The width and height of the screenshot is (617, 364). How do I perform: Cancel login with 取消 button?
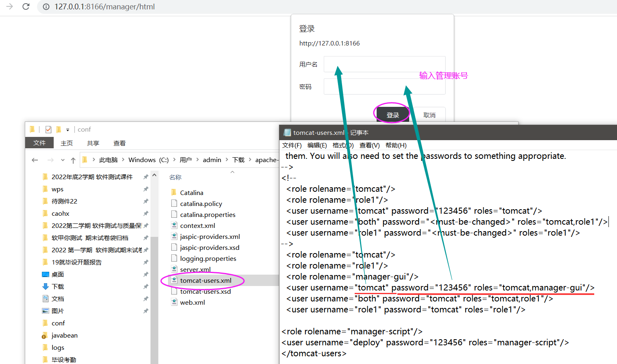[x=429, y=115]
